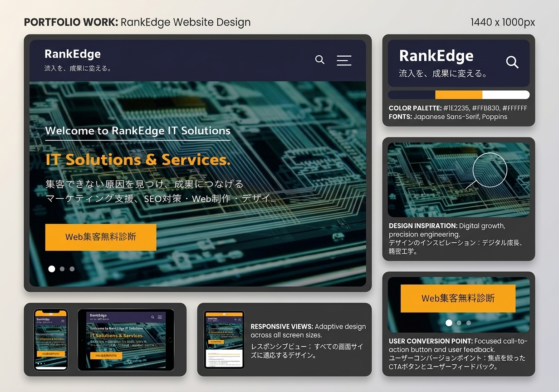Click the 'USER CONVERSION POINT:' caption
This screenshot has width=559, height=392.
(x=431, y=341)
